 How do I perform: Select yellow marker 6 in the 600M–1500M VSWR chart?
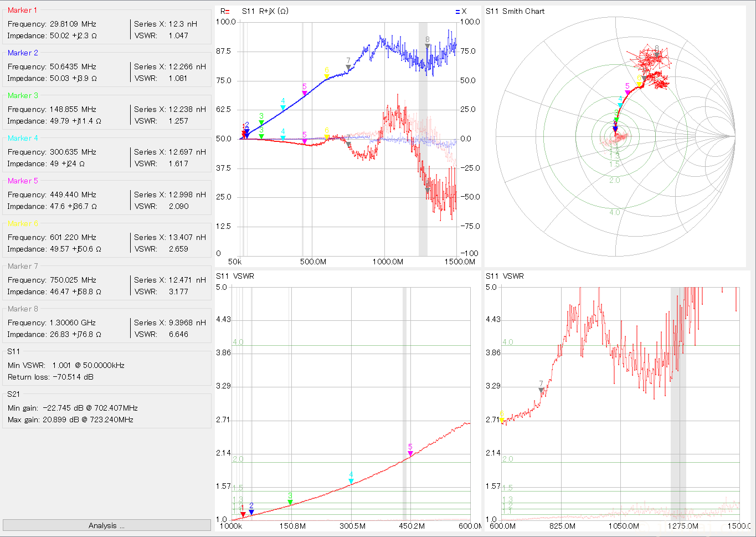(x=502, y=420)
